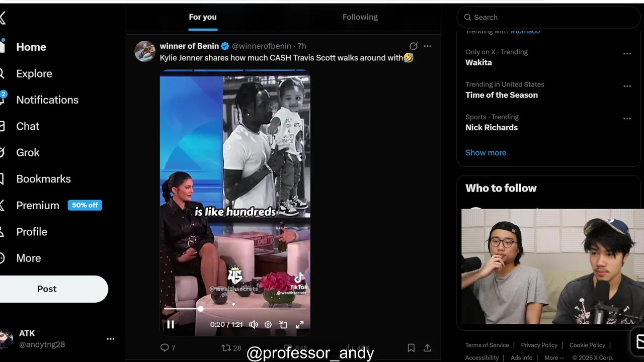This screenshot has width=644, height=362.
Task: Click the verified badge on winner of Benin
Action: pyautogui.click(x=225, y=46)
